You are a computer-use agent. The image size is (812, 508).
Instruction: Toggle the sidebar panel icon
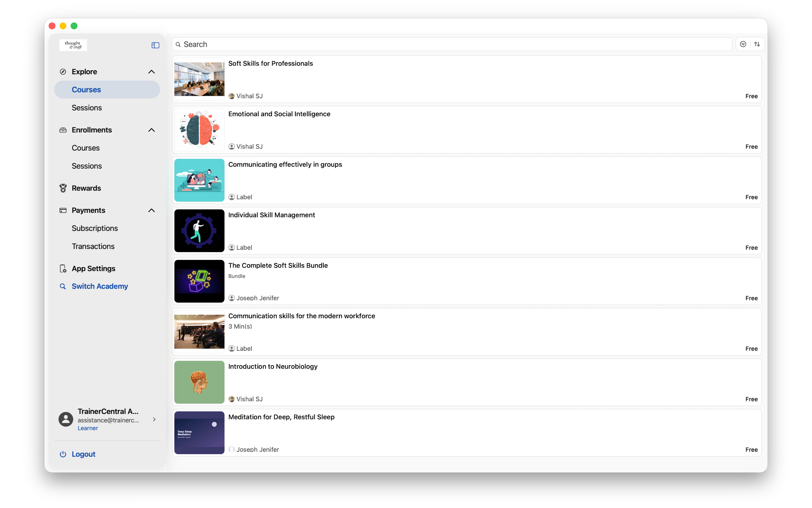(155, 45)
